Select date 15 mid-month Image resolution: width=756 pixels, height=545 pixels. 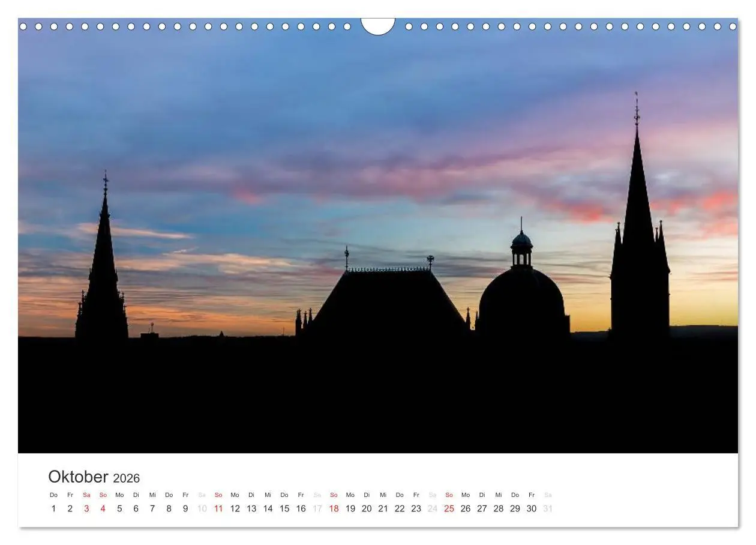[283, 508]
